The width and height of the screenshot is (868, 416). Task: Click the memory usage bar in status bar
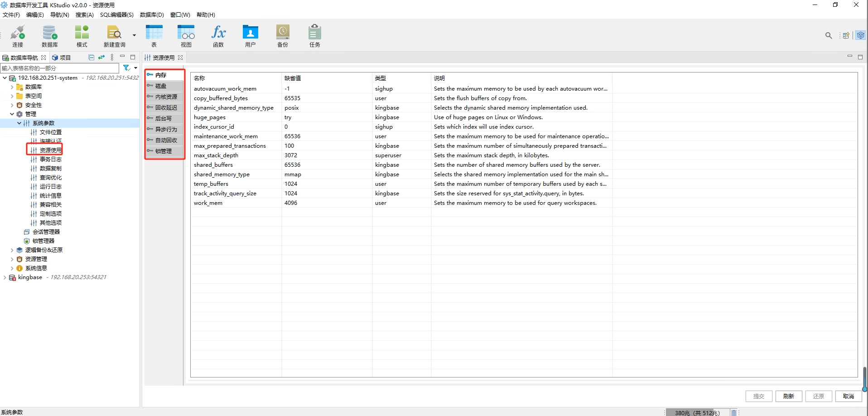(697, 412)
